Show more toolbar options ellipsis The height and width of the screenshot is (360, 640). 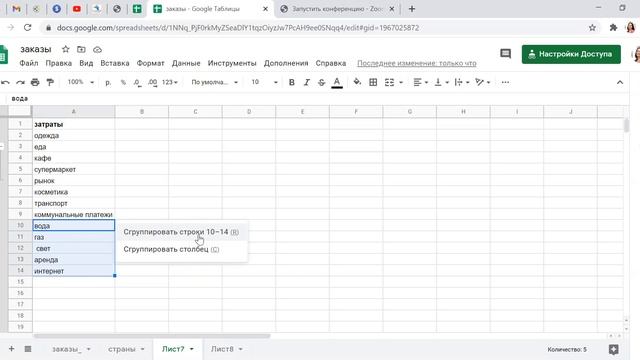coord(505,82)
